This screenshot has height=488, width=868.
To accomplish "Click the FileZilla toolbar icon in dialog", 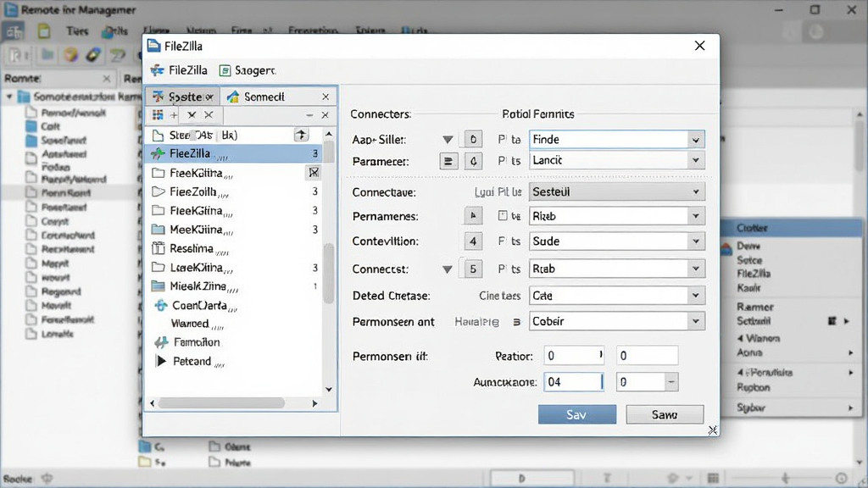I will [x=157, y=70].
